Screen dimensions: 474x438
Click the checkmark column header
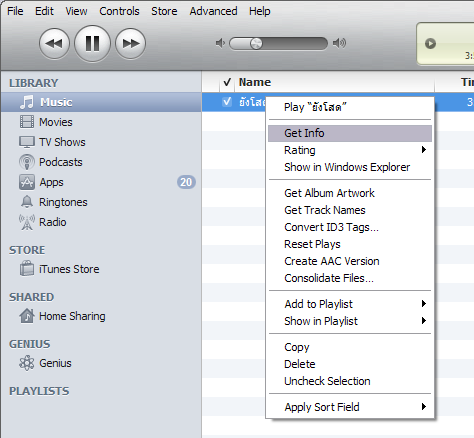coord(227,82)
